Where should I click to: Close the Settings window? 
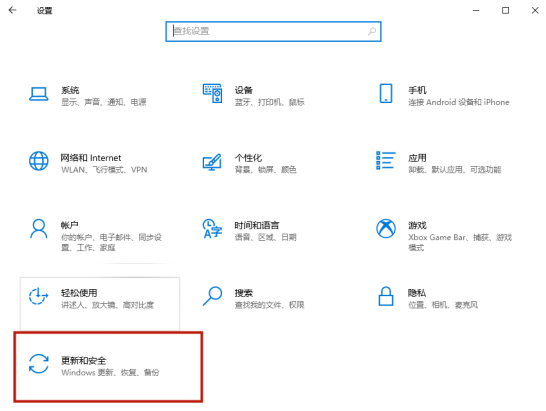535,10
